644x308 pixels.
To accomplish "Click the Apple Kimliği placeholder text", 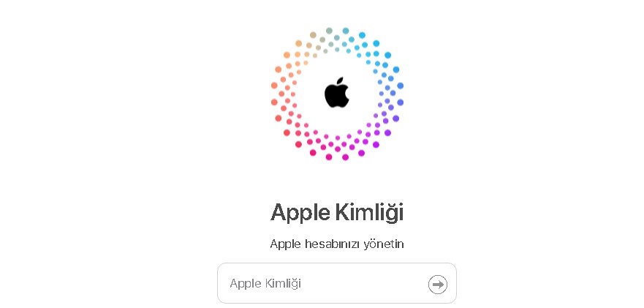I will click(265, 283).
